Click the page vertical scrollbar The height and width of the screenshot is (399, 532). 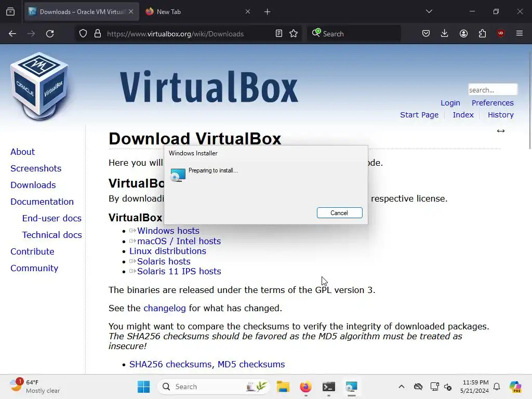[x=530, y=100]
